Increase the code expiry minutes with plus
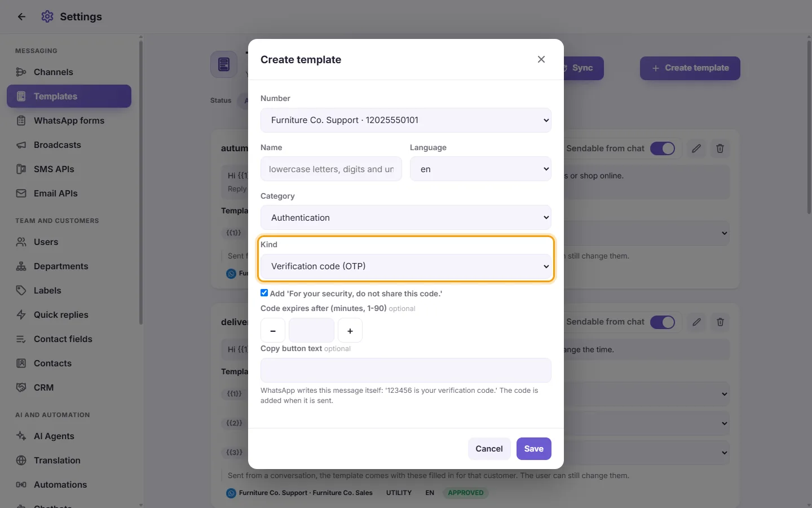The width and height of the screenshot is (812, 508). [350, 331]
